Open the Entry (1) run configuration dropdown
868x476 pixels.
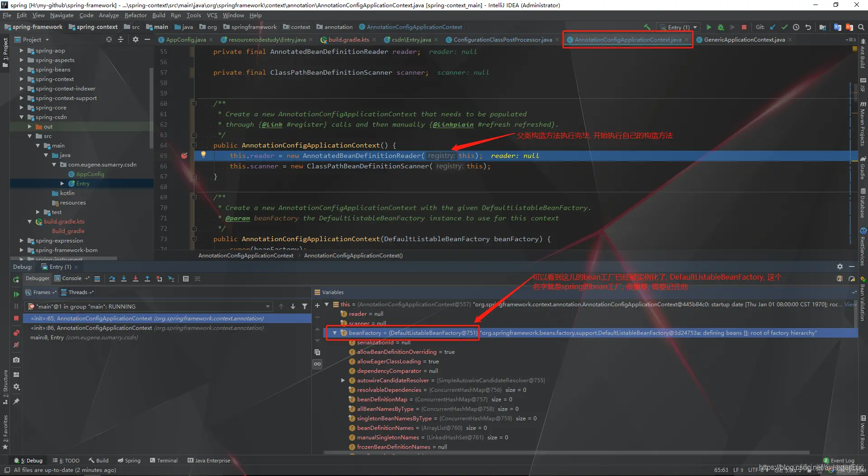point(679,27)
